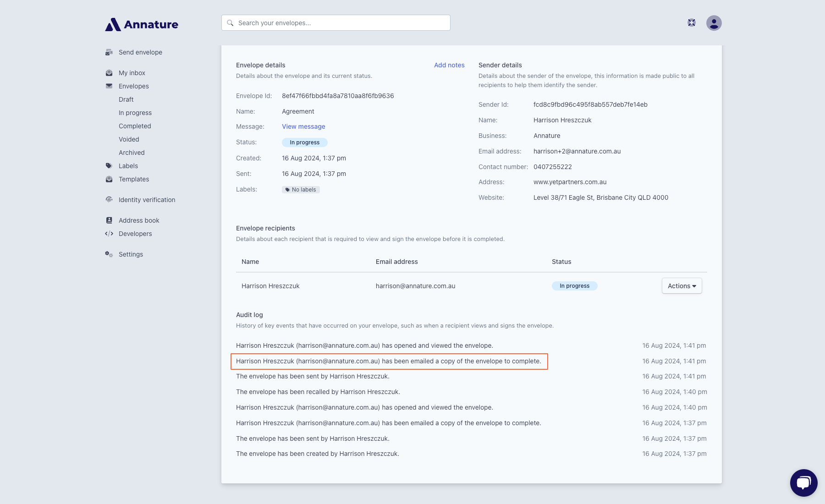The image size is (825, 504).
Task: Open the help lifebuoy icon
Action: [691, 22]
